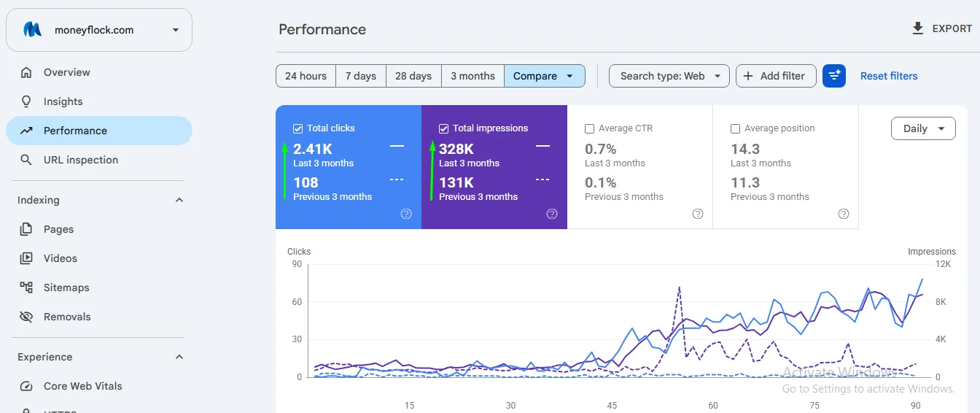Screen dimensions: 980x413
Task: Click the Performance trend icon in sidebar
Action: [26, 131]
